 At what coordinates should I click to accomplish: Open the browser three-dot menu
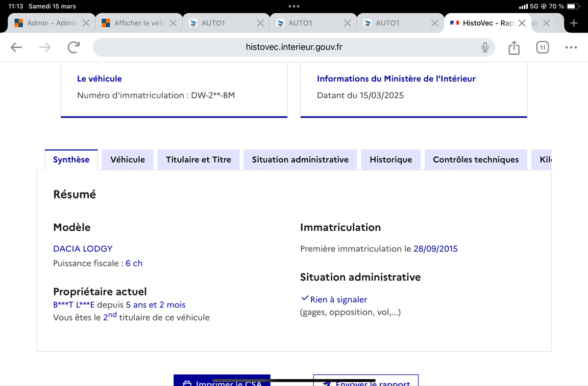[571, 48]
